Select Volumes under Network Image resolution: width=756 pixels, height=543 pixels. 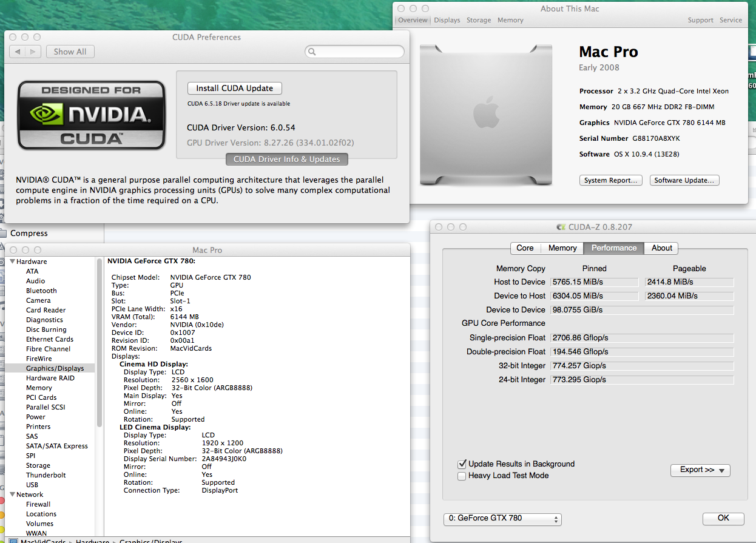pos(39,524)
